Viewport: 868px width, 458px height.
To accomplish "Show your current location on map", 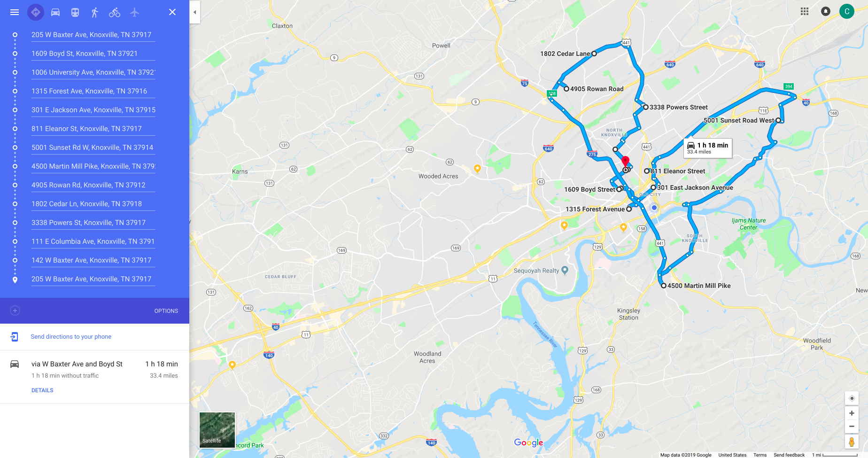I will click(x=852, y=398).
